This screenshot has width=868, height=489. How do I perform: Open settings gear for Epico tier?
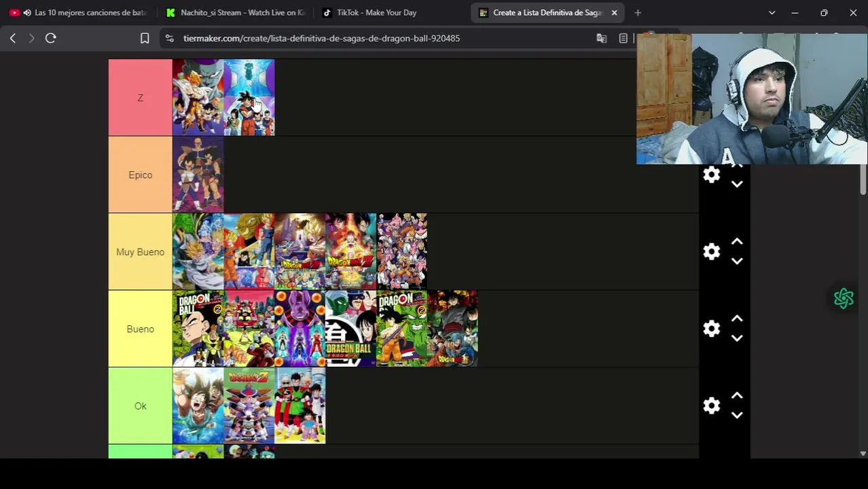coord(711,175)
